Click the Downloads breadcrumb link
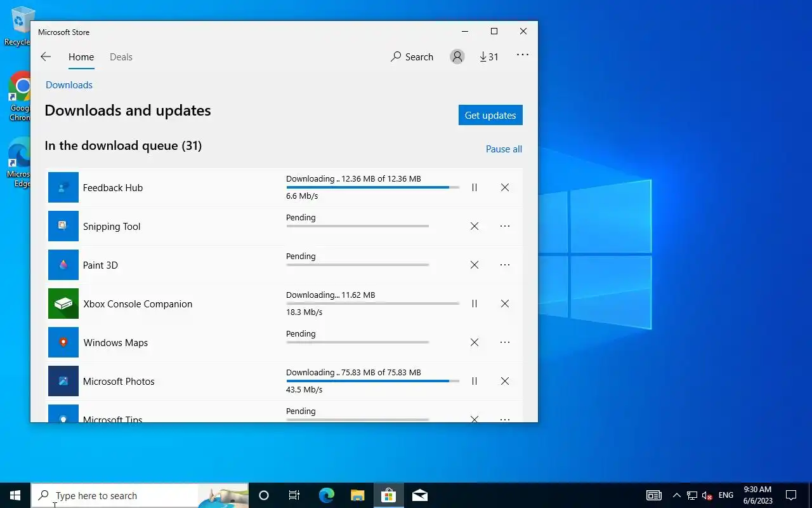This screenshot has width=812, height=508. 69,85
